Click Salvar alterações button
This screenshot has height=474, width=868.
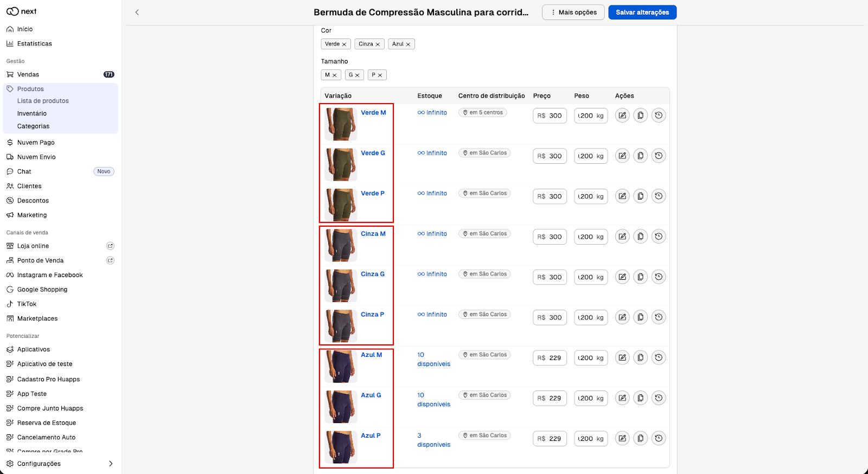pyautogui.click(x=642, y=12)
